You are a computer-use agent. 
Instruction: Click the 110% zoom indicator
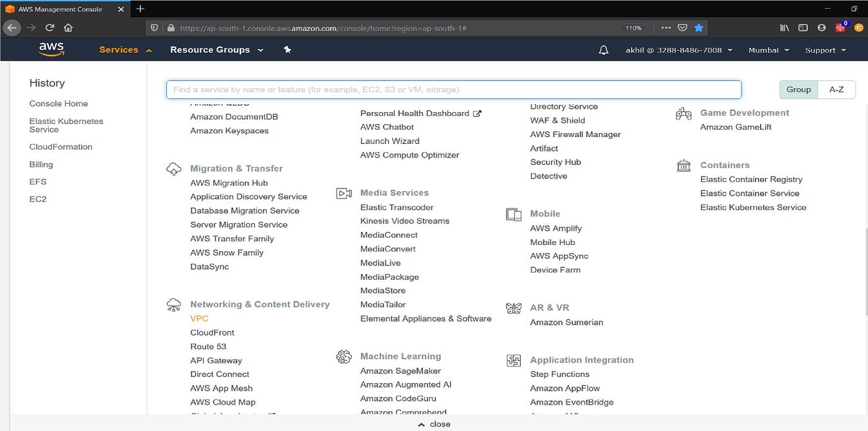click(x=633, y=28)
